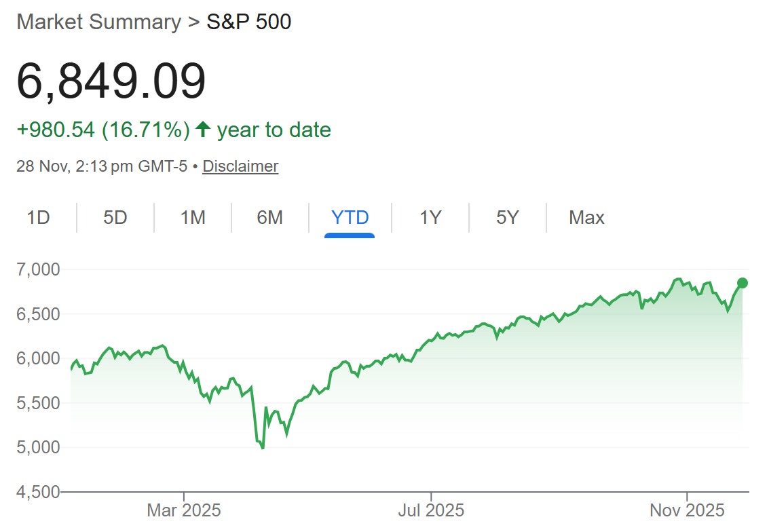Viewport: 769px width, 532px height.
Task: Select the Max range tab
Action: (x=586, y=218)
